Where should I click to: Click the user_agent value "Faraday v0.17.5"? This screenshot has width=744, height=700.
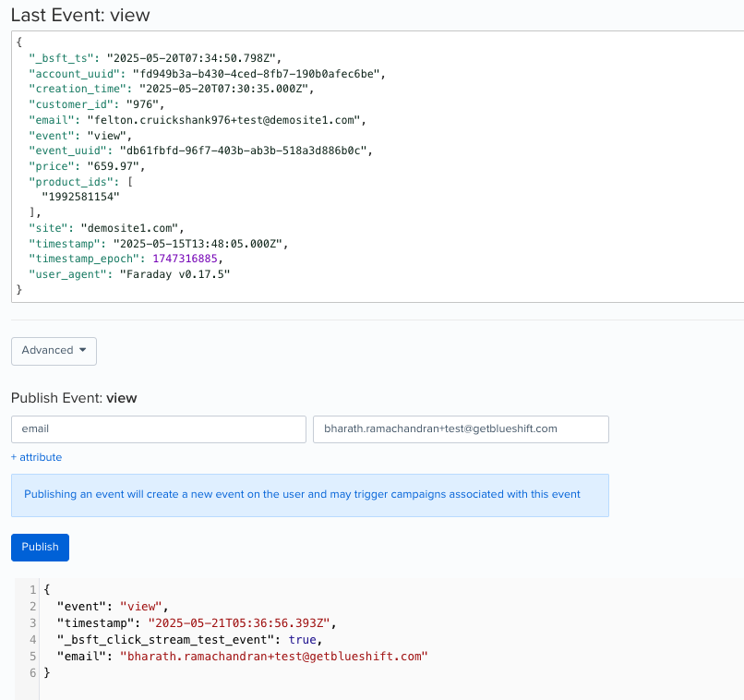tap(174, 274)
